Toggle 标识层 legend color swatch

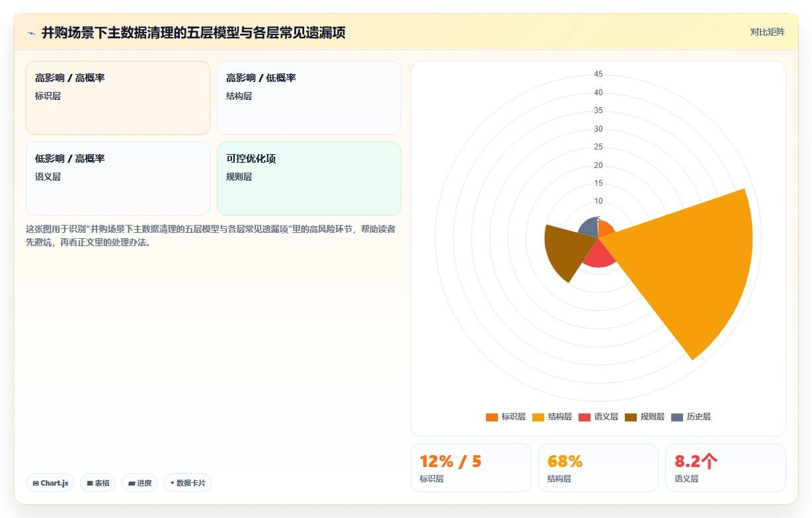(492, 417)
